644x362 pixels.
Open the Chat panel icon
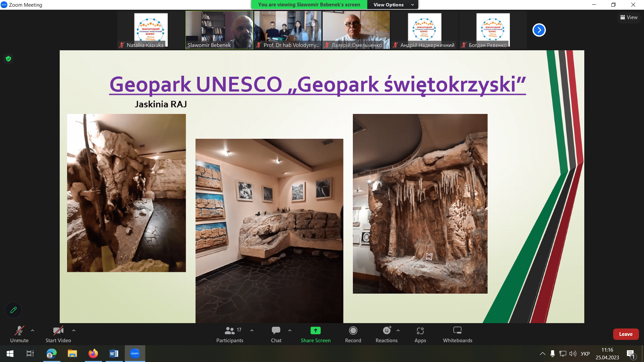tap(276, 331)
